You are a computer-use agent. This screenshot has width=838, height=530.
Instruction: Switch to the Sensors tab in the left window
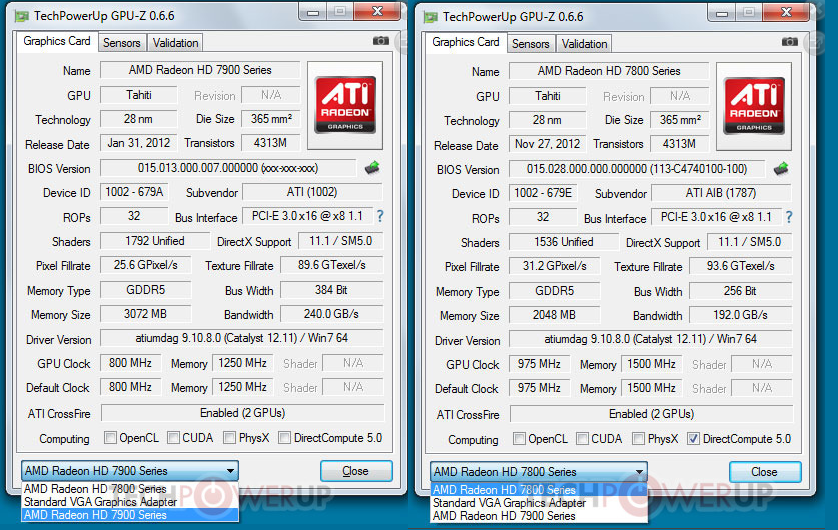tap(121, 43)
